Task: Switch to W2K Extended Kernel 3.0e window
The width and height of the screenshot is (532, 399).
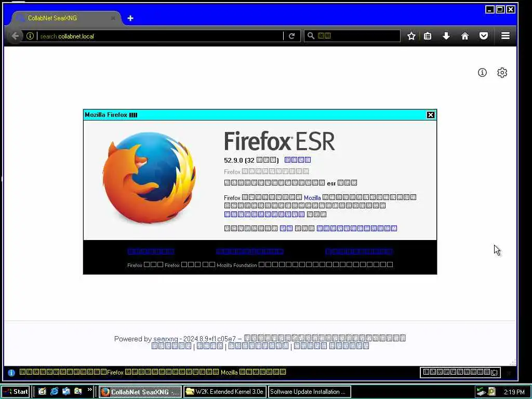Action: point(225,392)
